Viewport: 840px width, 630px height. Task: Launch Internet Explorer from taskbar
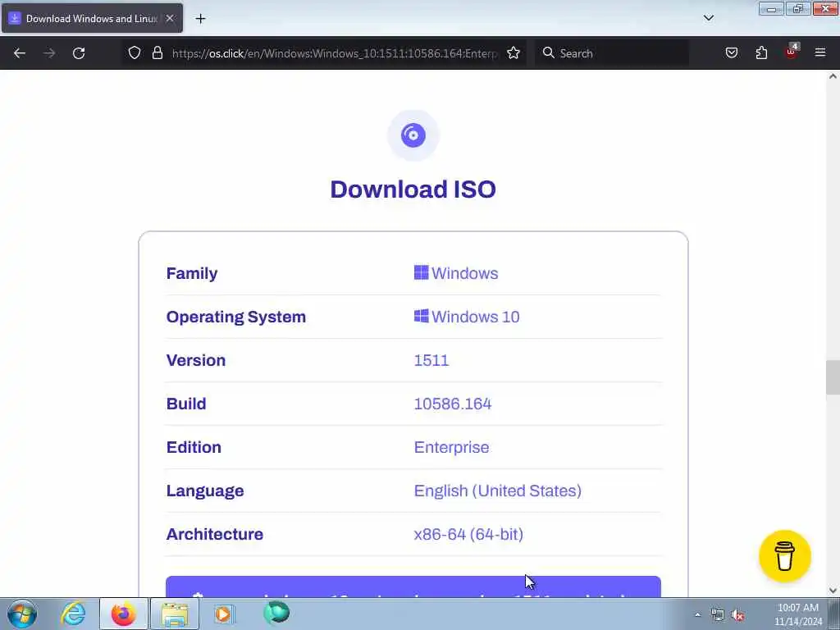tap(73, 614)
